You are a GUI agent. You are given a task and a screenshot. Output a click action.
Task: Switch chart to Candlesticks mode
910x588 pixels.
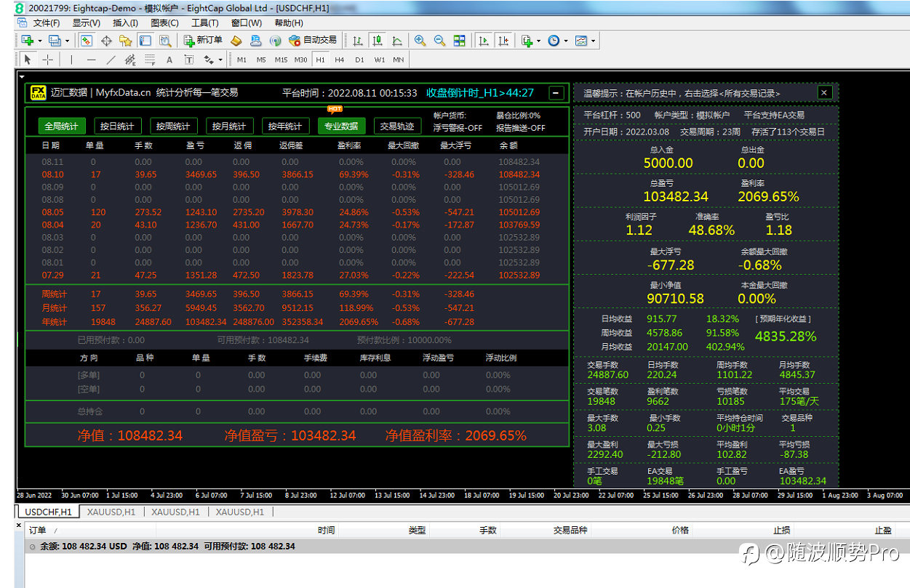(x=377, y=41)
